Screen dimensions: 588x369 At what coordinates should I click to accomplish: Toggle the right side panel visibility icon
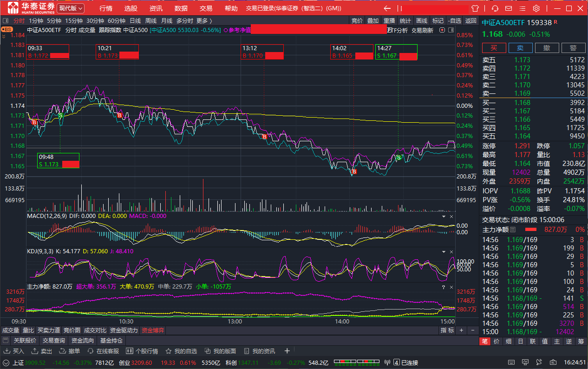click(x=450, y=30)
